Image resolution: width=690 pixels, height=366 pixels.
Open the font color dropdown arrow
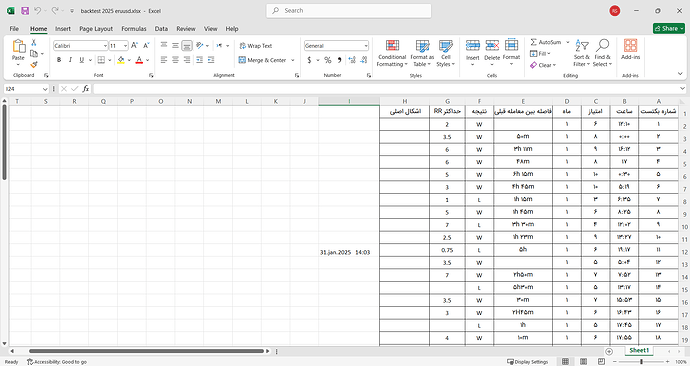point(147,60)
